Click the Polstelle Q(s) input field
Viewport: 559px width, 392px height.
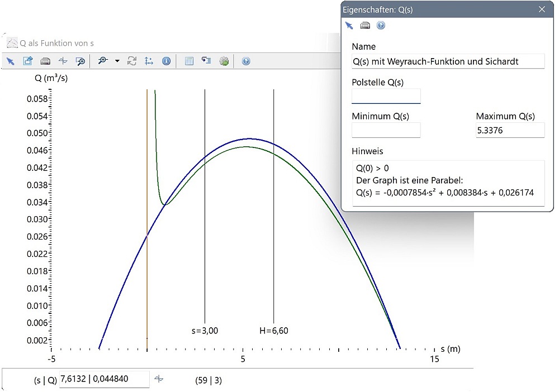(x=386, y=96)
